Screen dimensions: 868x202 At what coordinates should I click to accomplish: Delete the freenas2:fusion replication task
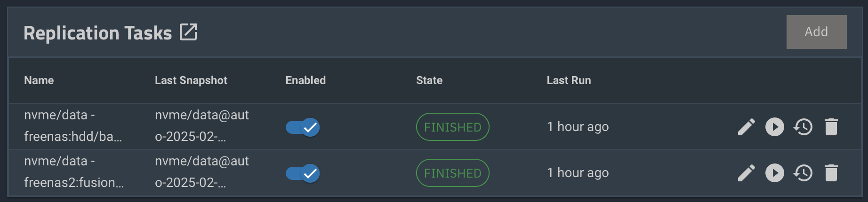tap(831, 173)
